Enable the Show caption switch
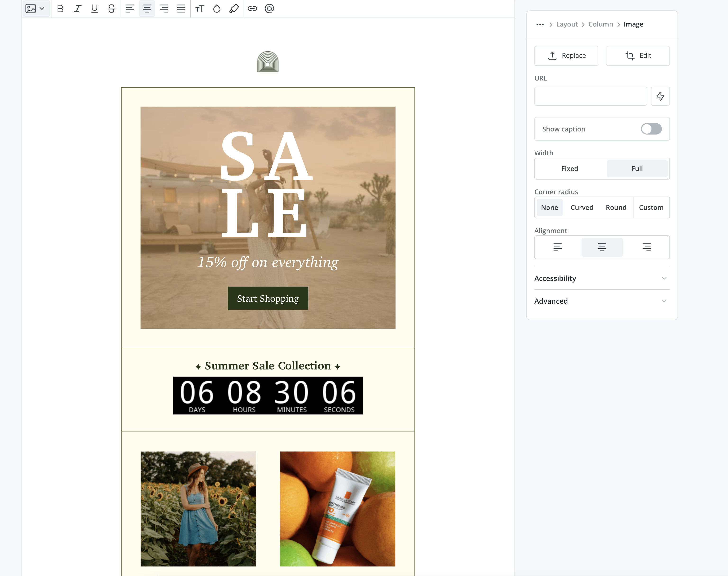Image resolution: width=728 pixels, height=576 pixels. click(x=651, y=129)
